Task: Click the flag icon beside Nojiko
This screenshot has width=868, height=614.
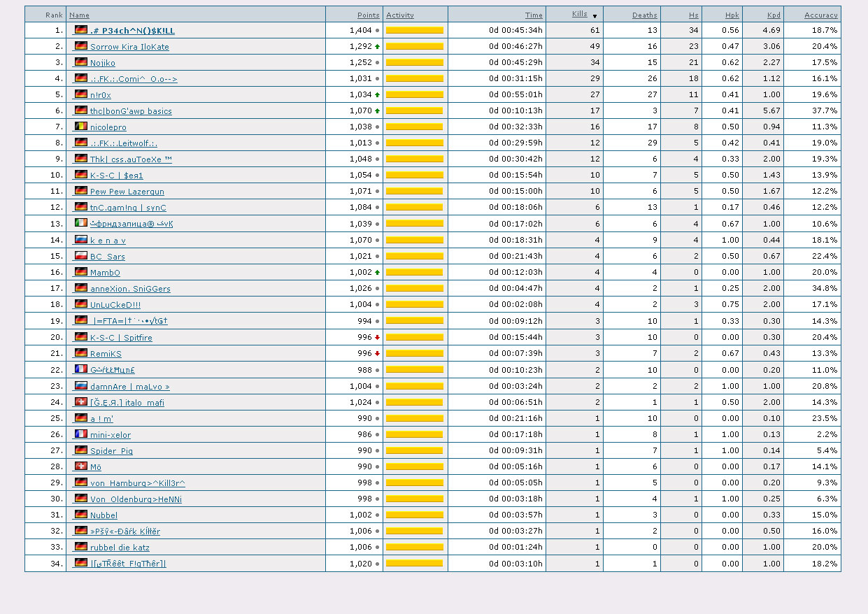Action: [81, 62]
